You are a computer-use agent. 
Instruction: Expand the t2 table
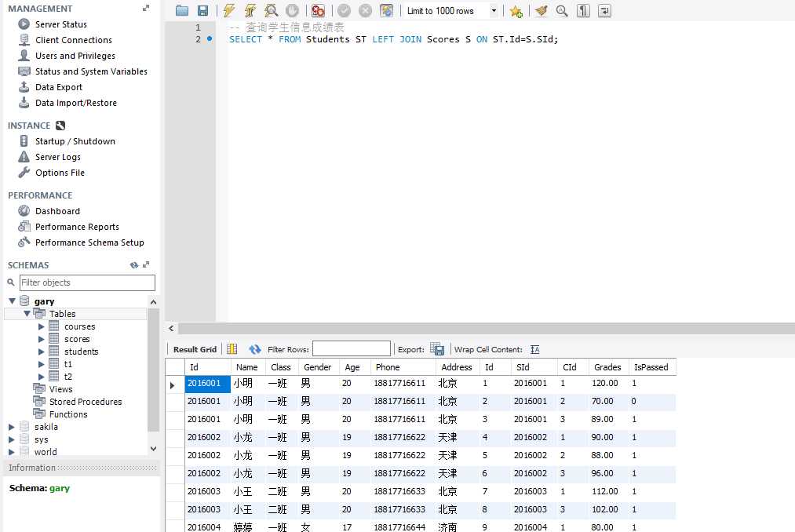coord(42,377)
